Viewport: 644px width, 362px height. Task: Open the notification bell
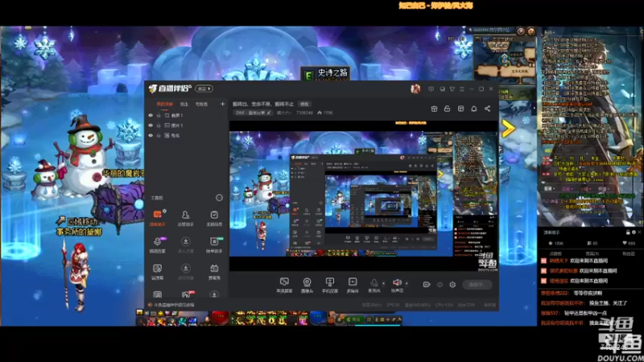click(x=474, y=109)
